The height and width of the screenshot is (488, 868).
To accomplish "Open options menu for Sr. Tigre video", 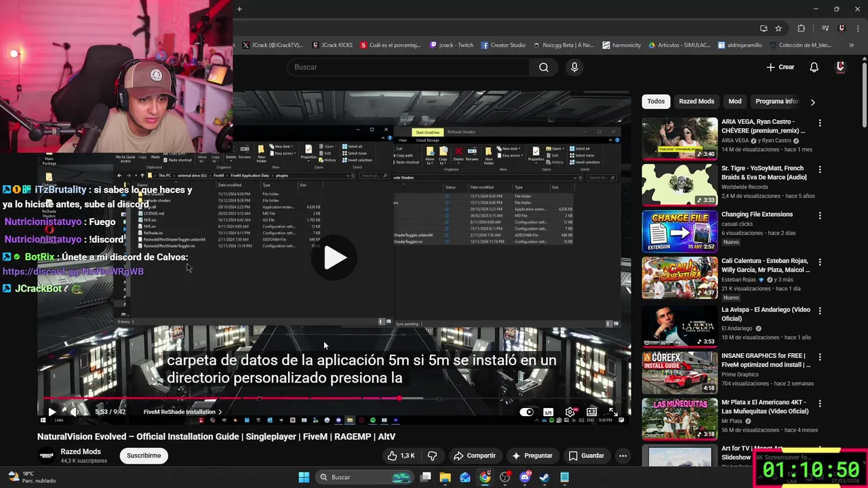I will (x=820, y=169).
